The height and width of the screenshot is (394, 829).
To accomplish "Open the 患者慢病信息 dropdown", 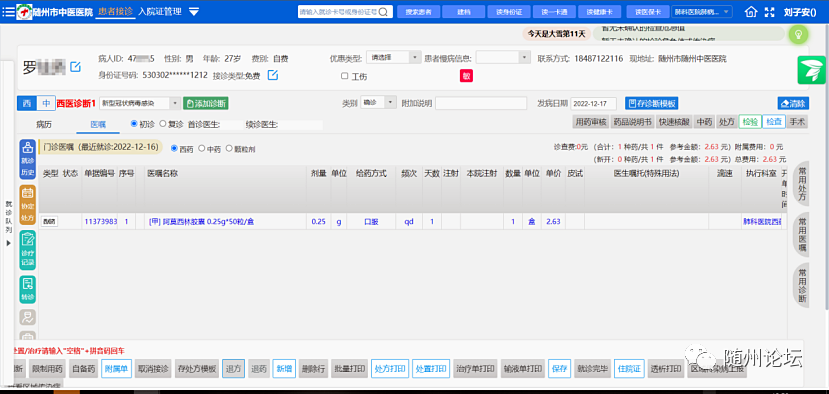I will (x=503, y=57).
